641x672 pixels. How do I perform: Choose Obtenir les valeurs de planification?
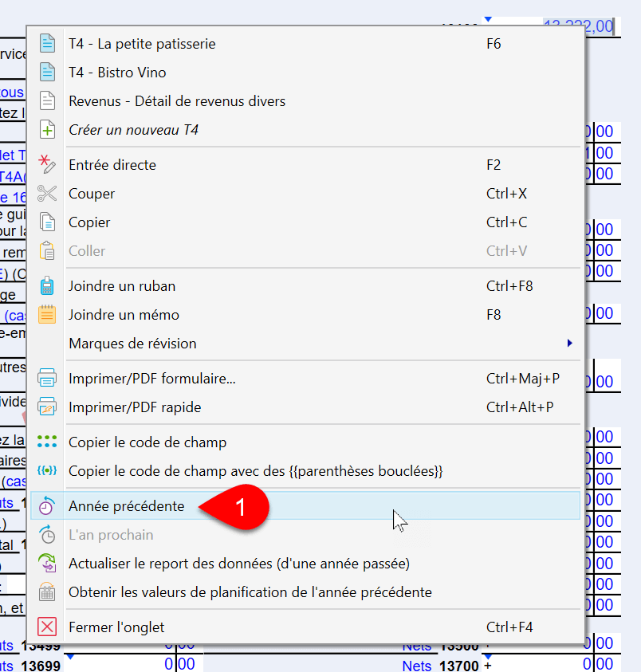coord(305,592)
